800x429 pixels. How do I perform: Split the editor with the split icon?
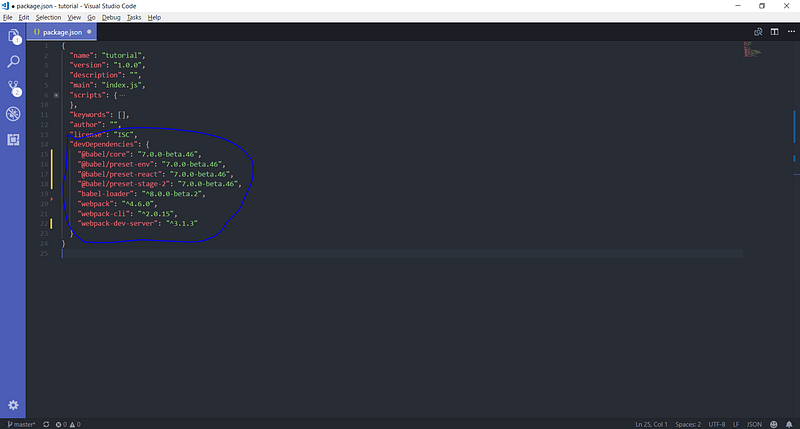click(774, 32)
